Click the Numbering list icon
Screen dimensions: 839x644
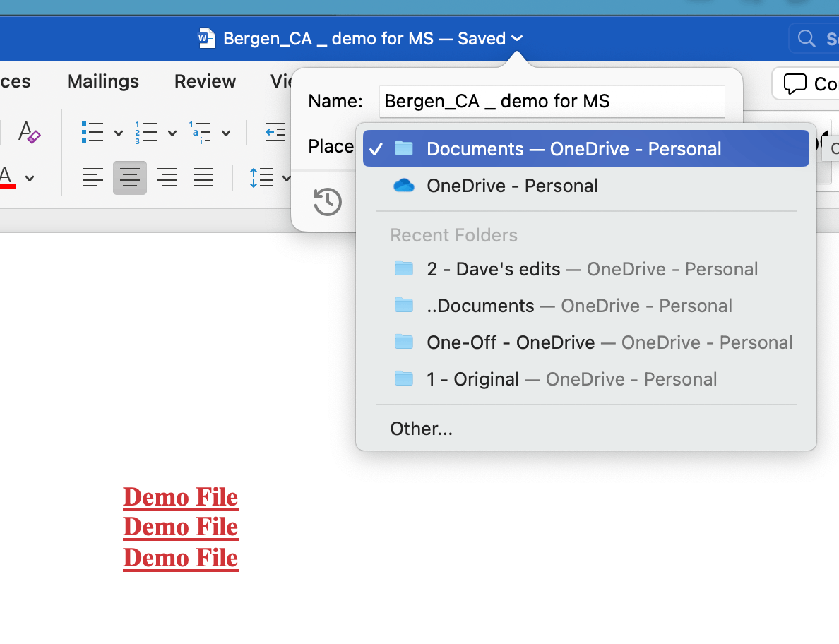[x=146, y=132]
